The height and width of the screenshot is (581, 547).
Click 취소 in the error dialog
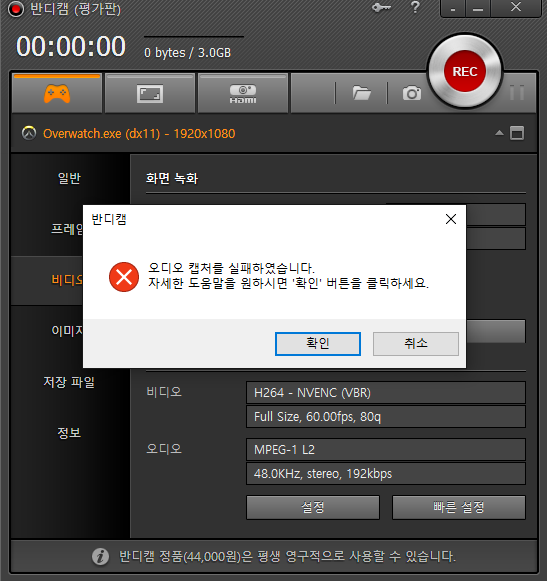click(415, 343)
